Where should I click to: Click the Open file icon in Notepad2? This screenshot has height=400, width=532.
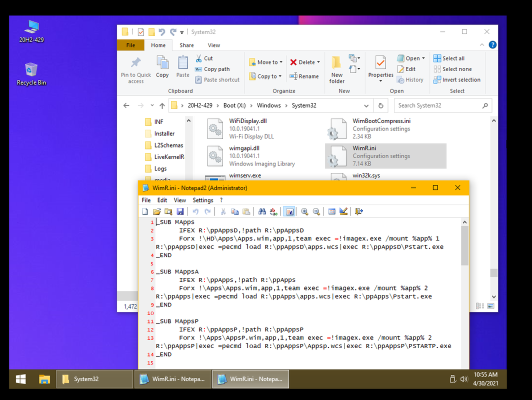[x=157, y=211]
